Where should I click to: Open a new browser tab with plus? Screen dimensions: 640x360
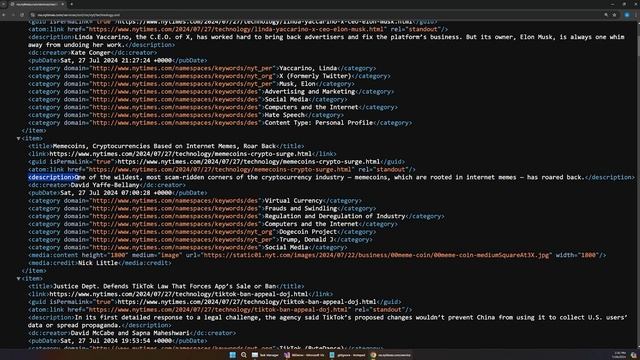pos(71,4)
